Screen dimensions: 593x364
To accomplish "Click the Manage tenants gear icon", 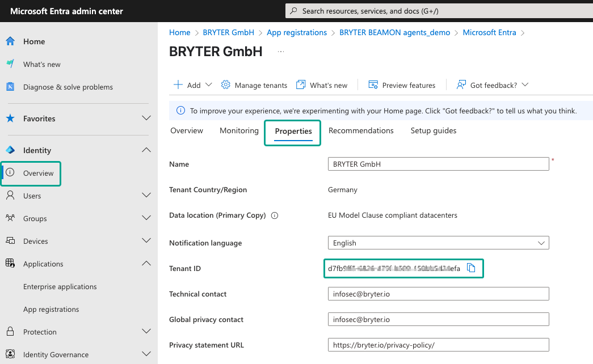I will click(x=225, y=85).
